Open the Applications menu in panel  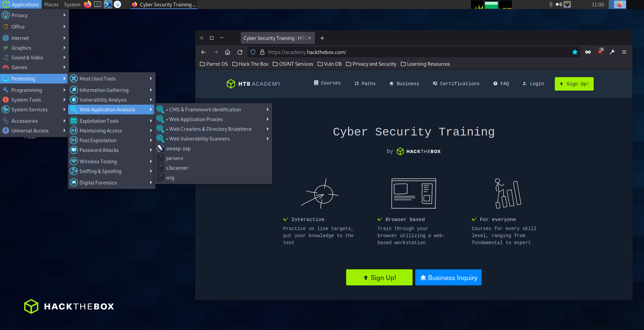pyautogui.click(x=21, y=4)
